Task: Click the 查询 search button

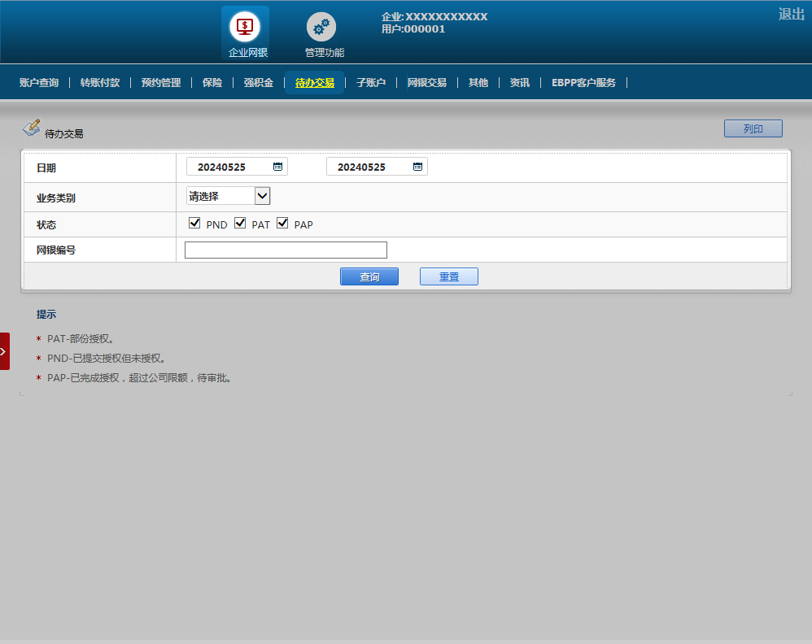Action: coord(369,277)
